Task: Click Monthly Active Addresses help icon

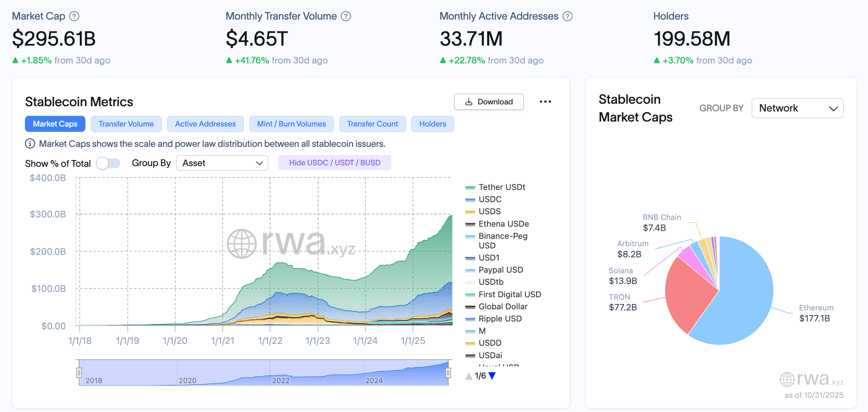Action: (x=568, y=16)
